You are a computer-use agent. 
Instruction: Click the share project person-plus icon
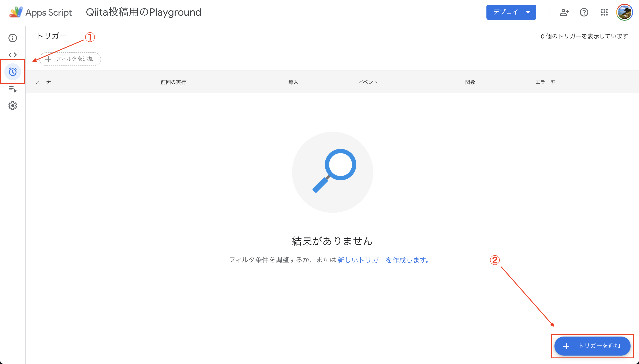564,12
